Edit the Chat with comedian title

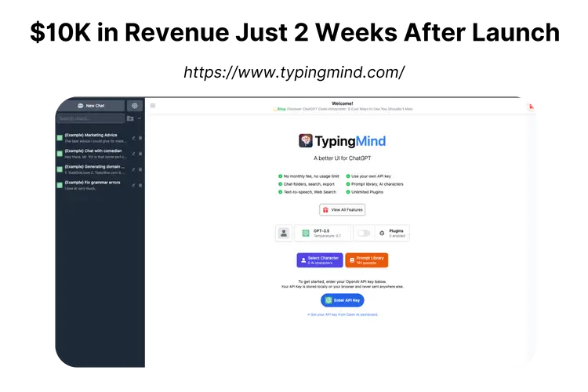[133, 154]
